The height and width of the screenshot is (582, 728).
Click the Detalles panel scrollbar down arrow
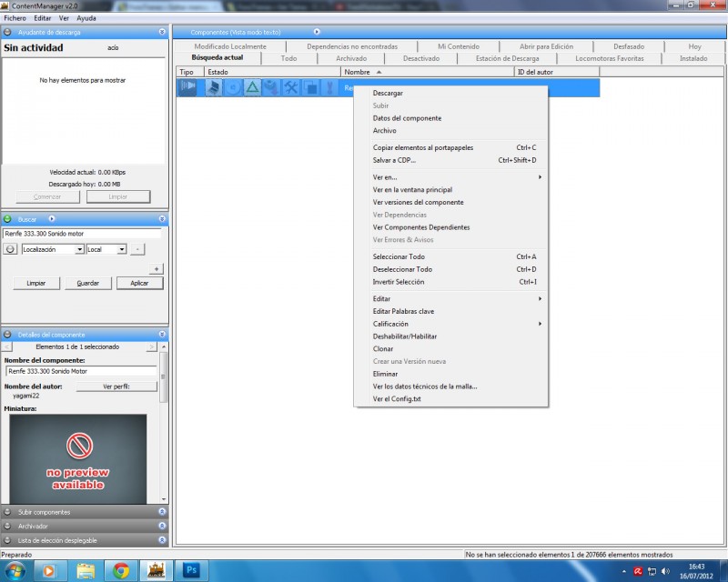(164, 499)
